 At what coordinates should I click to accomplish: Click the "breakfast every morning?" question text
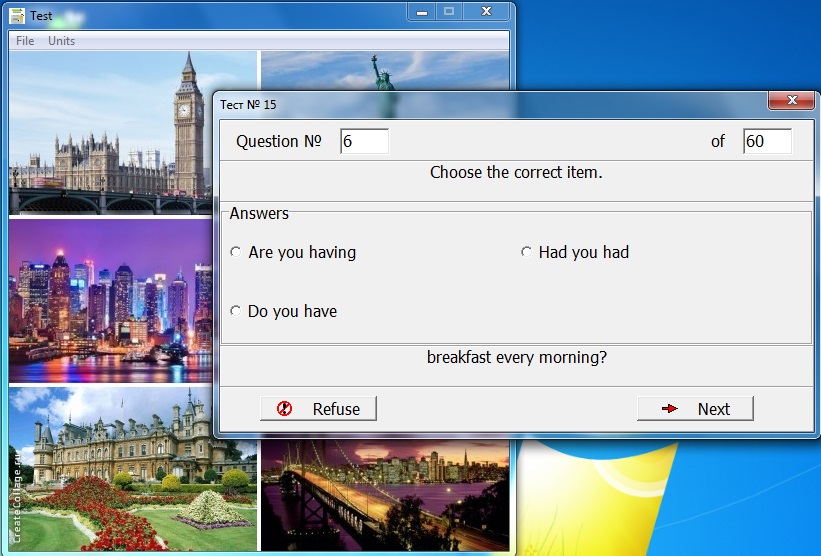[517, 357]
